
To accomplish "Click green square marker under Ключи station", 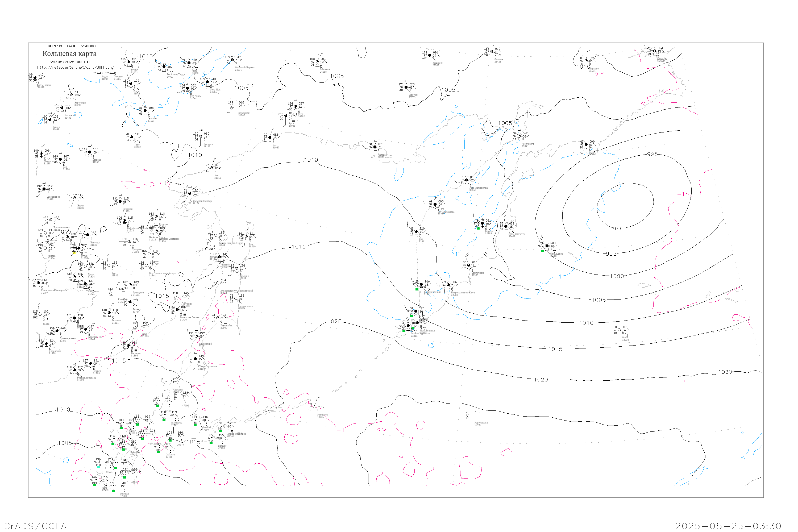I will 478,228.
